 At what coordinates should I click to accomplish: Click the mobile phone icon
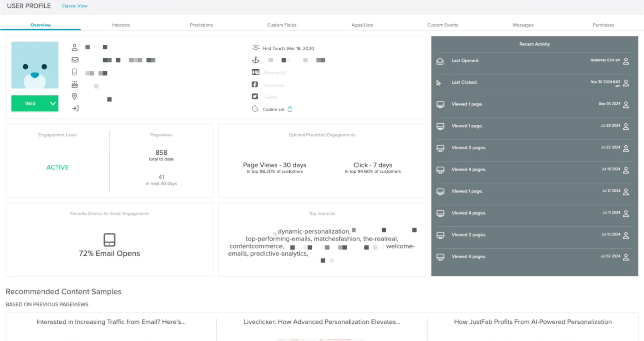tap(75, 72)
